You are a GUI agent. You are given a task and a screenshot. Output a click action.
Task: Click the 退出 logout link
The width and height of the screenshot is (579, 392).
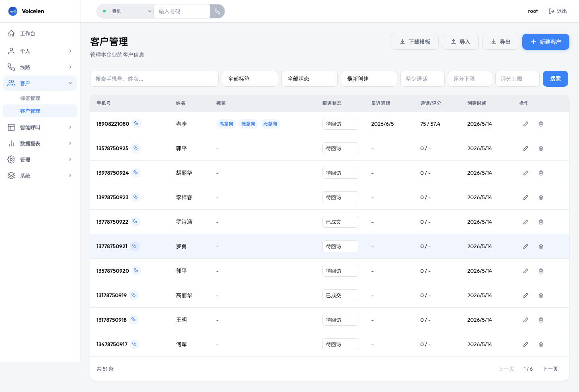click(x=558, y=11)
